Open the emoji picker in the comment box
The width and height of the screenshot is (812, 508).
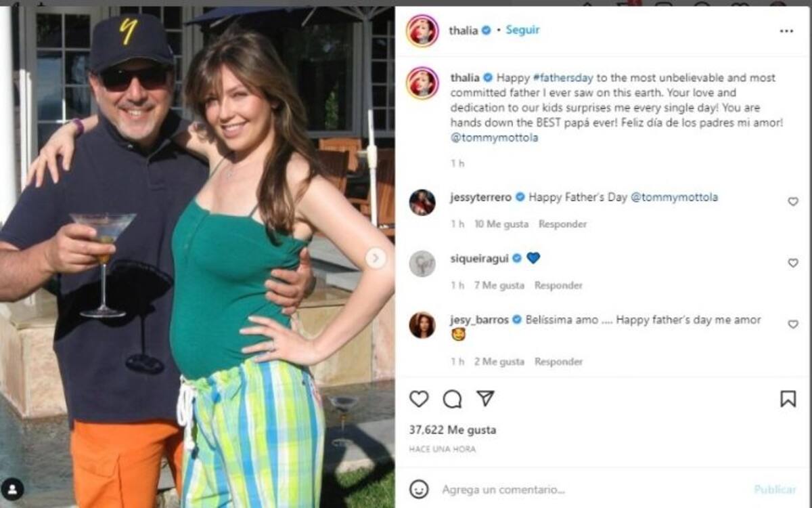coord(419,489)
